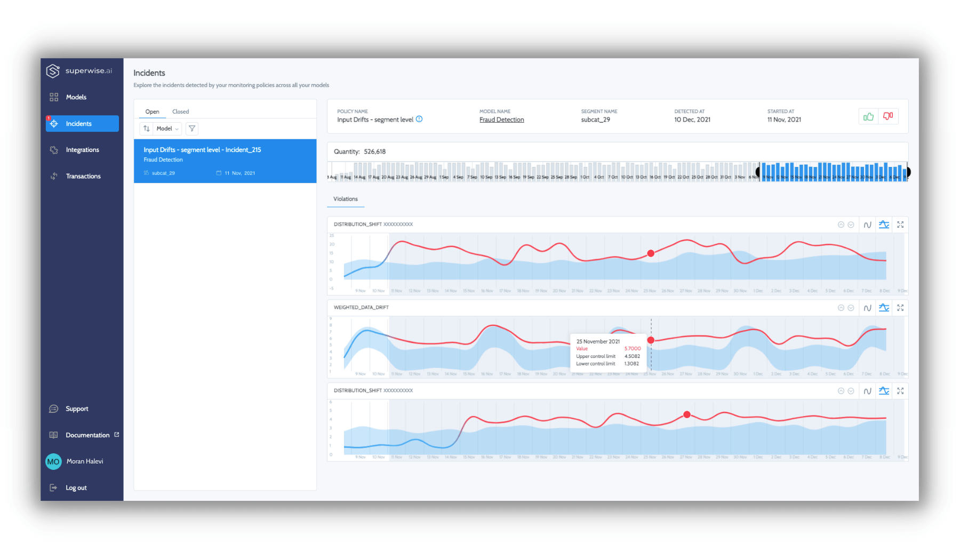Screen dimensions: 960x560
Task: Click the down chevron on the WEIGHTED_DATA_DRIFT chart
Action: (851, 307)
